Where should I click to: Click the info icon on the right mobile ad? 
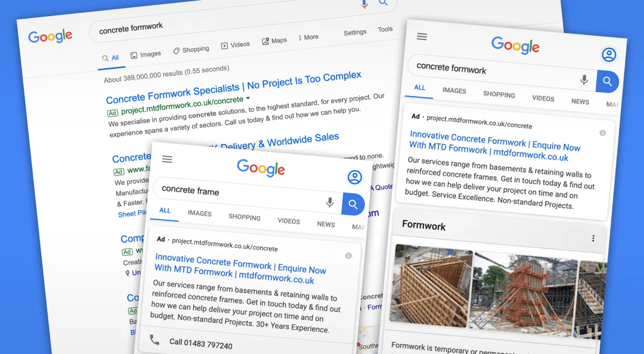(x=602, y=133)
